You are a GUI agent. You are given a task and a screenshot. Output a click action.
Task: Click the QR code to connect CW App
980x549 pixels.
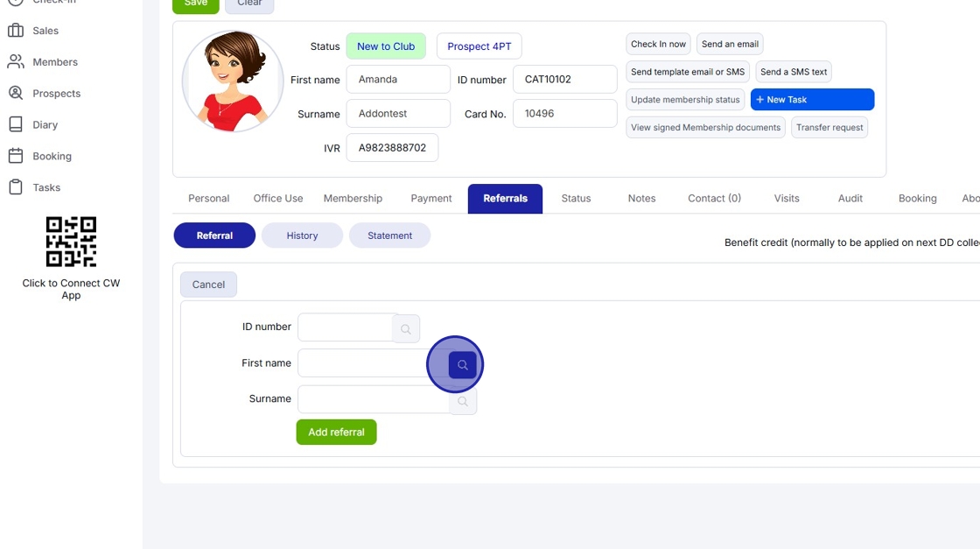(x=71, y=242)
